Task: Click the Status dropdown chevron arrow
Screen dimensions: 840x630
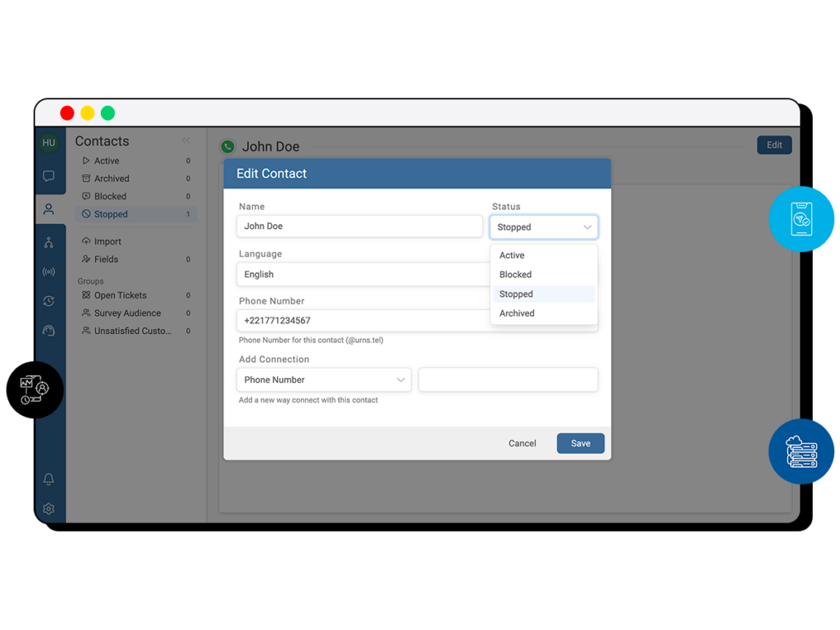Action: (x=587, y=227)
